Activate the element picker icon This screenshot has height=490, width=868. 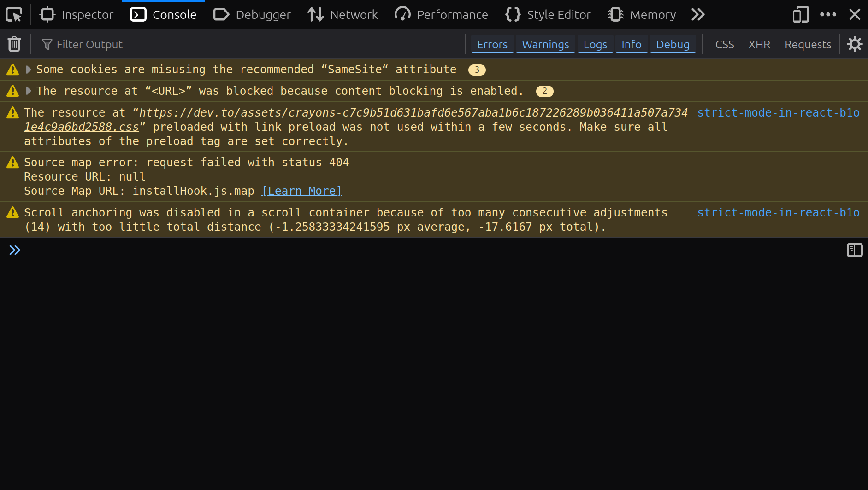pos(14,15)
